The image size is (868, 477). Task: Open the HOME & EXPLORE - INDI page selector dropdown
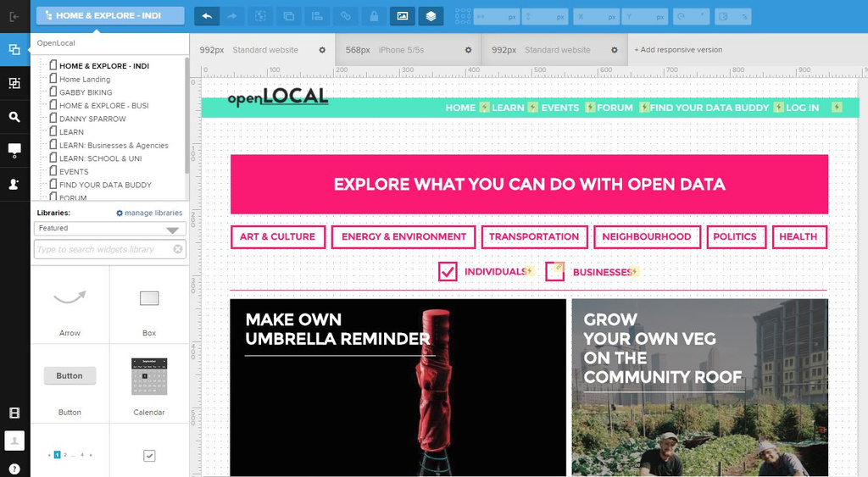point(110,15)
